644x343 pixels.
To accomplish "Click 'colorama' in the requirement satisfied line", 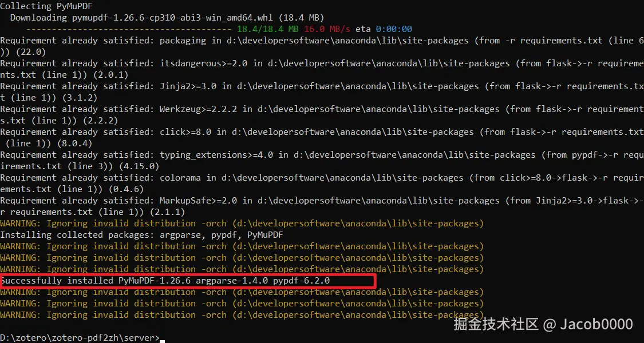I will click(x=180, y=178).
